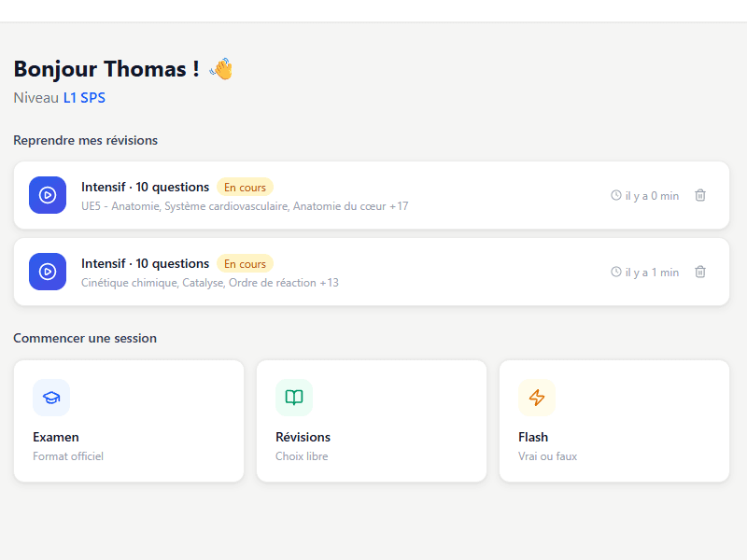Open the L1 SPS level link
Viewport: 747px width, 560px height.
tap(84, 98)
